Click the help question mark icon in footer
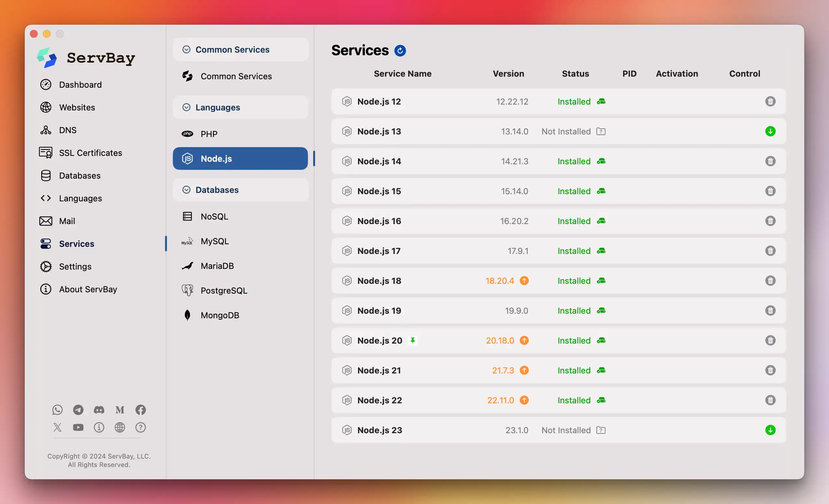 click(x=141, y=427)
